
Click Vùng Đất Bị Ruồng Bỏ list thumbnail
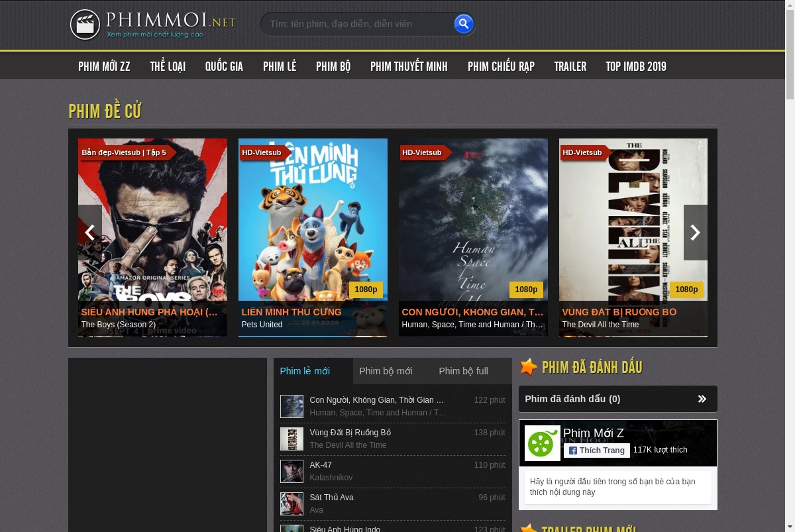tap(291, 439)
